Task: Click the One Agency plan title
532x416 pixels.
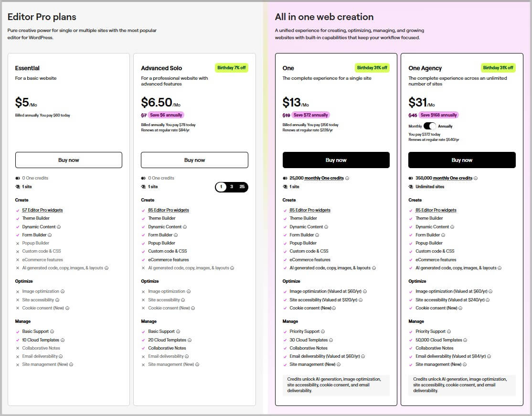Action: coord(425,68)
